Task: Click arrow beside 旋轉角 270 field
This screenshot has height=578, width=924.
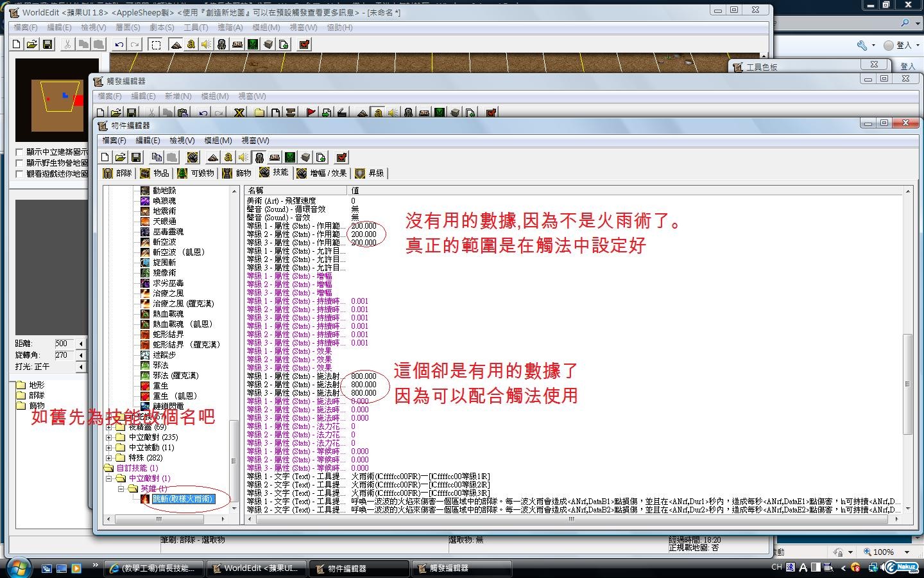Action: [x=81, y=355]
